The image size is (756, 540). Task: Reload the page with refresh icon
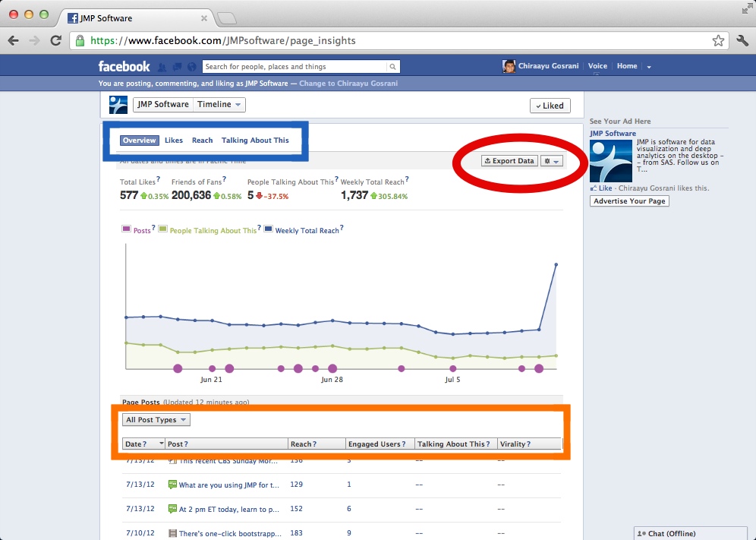point(56,40)
